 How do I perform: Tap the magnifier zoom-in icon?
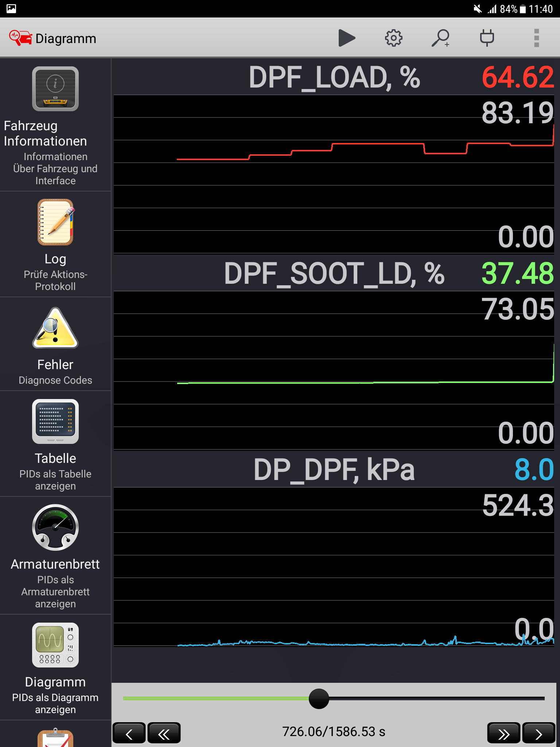coord(440,38)
